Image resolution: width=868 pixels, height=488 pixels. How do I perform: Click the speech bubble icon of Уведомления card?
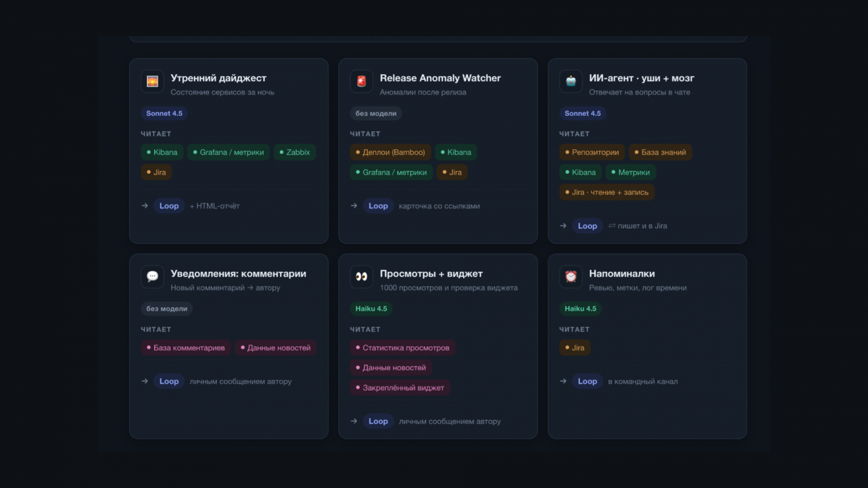tap(152, 277)
